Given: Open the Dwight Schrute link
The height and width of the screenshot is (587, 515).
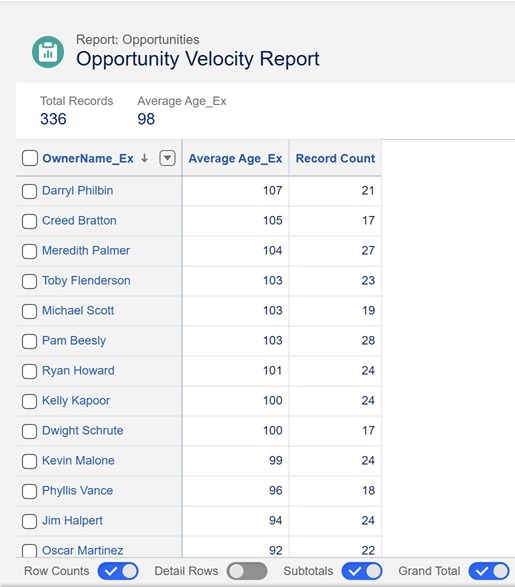Looking at the screenshot, I should tap(82, 431).
